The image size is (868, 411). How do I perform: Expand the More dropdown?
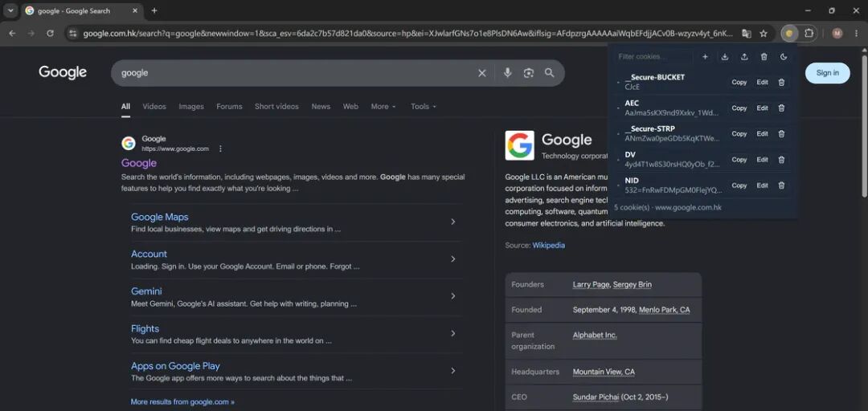[383, 106]
